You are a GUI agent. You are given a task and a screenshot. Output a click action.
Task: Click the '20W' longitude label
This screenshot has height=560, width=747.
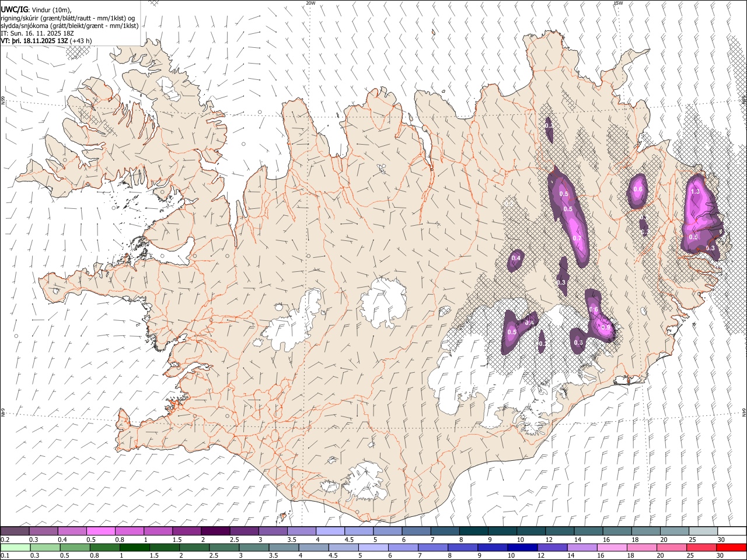[x=310, y=3]
